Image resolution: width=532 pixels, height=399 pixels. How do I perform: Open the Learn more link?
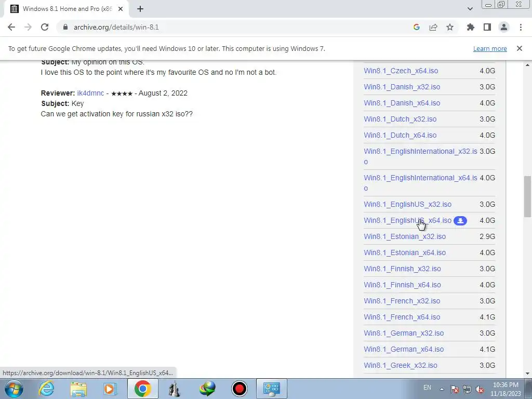[x=490, y=48]
